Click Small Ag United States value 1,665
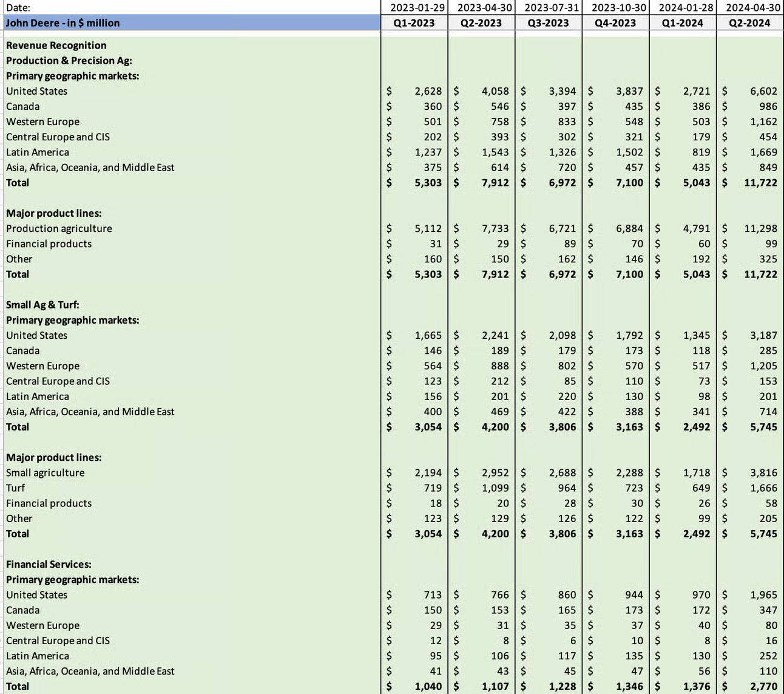784x694 pixels. (428, 335)
